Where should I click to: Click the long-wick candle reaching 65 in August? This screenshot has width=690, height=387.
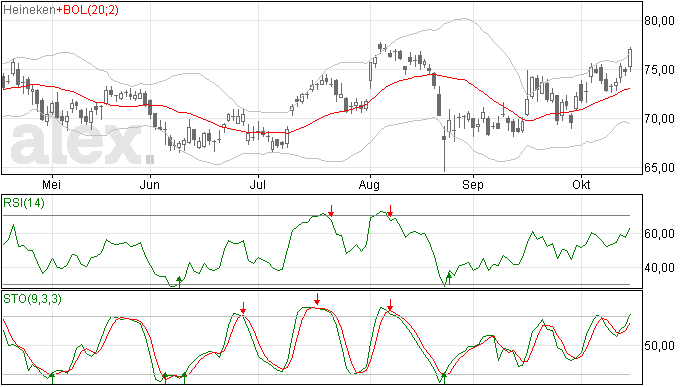[x=444, y=148]
